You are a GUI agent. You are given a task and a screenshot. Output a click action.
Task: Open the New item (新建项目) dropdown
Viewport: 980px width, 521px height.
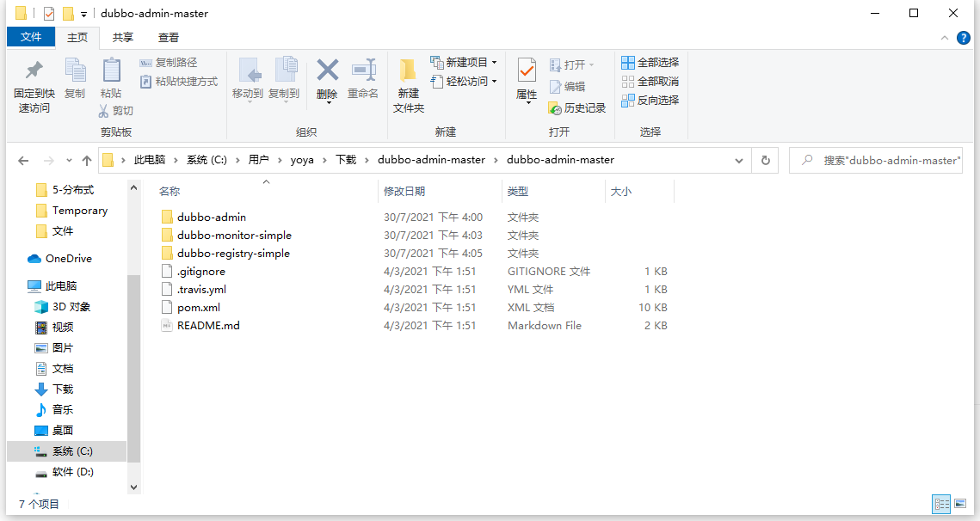[464, 63]
